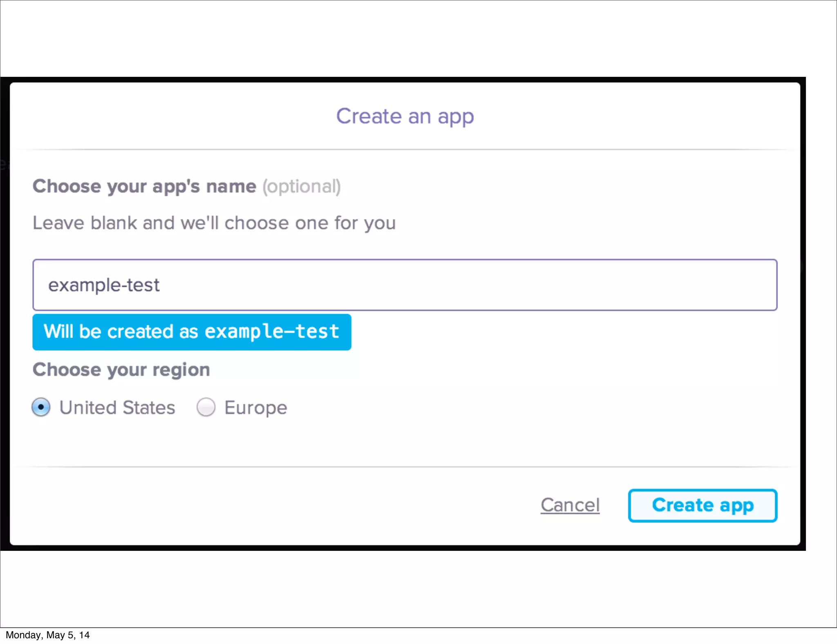Click the divider line below dialog title
The height and width of the screenshot is (644, 837).
click(405, 150)
